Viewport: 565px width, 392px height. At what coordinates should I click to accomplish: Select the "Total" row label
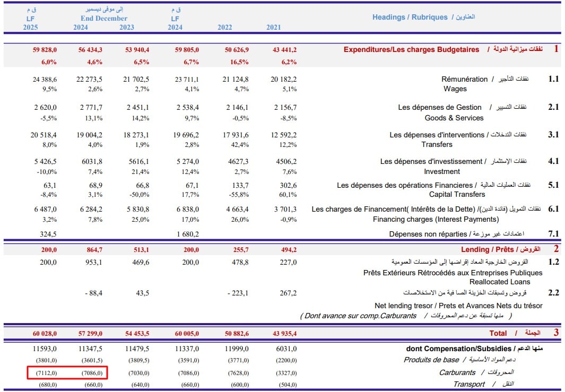(x=499, y=334)
